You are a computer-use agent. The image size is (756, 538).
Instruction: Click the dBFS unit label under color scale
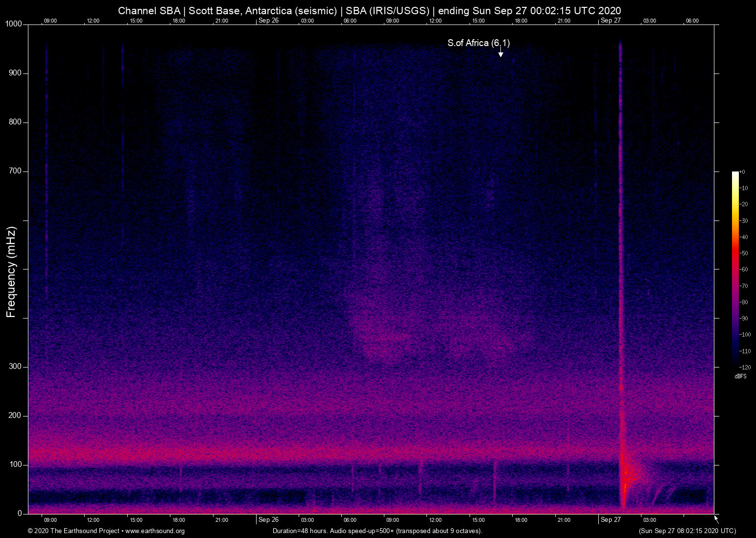coord(740,376)
